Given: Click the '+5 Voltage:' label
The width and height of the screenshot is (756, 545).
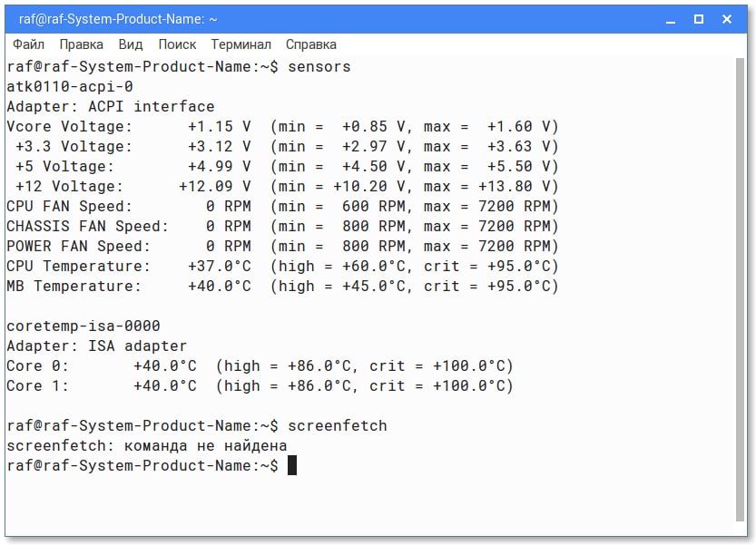Looking at the screenshot, I should coord(64,166).
